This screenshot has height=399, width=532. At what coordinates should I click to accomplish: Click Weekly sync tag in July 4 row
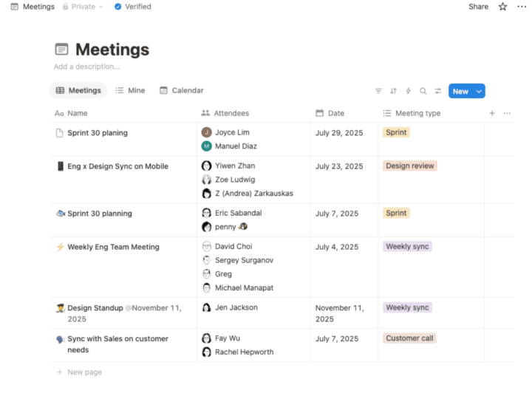point(407,246)
